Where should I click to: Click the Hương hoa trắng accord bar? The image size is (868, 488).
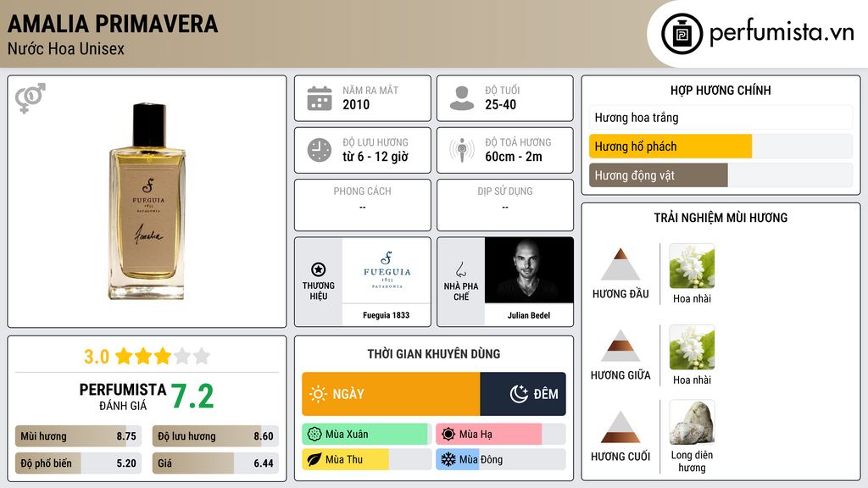click(721, 118)
